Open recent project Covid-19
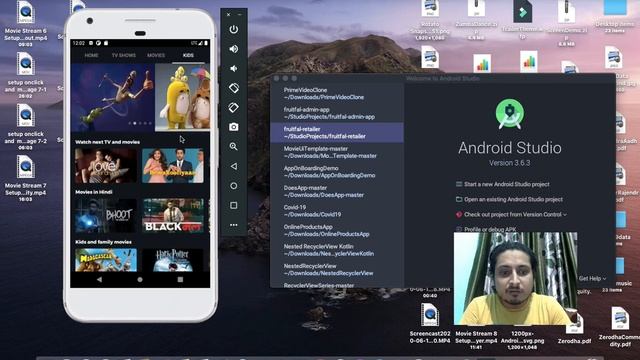 [x=337, y=211]
